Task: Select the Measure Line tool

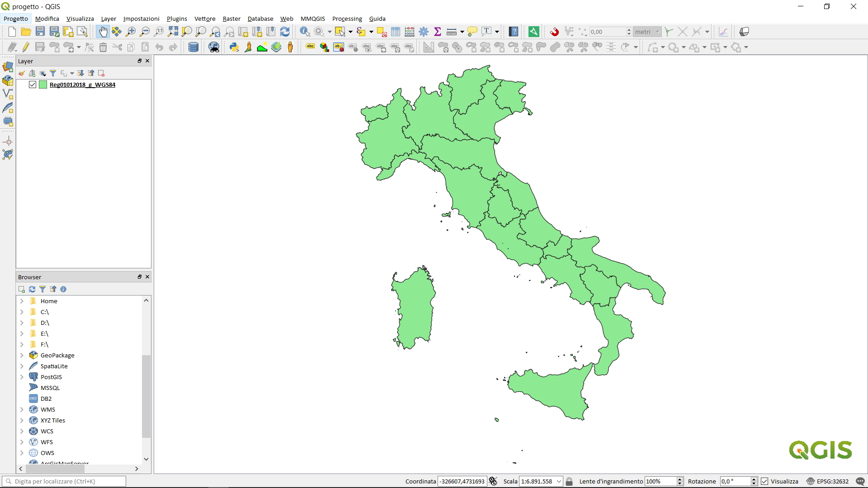Action: 452,32
